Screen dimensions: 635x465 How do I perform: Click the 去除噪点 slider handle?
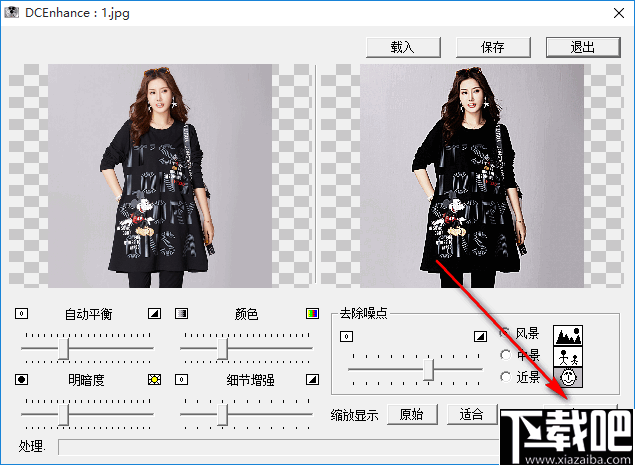click(428, 370)
